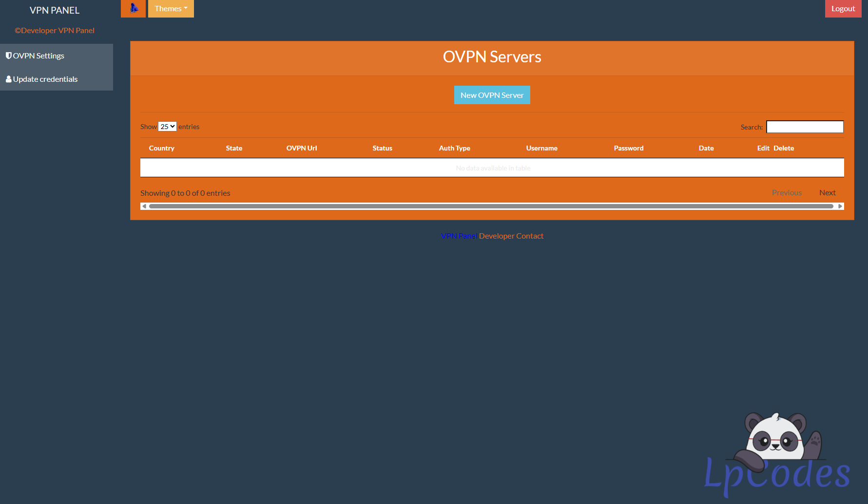Click the blue logo icon button beside Themes
Viewport: 868px width, 504px height.
(x=133, y=8)
